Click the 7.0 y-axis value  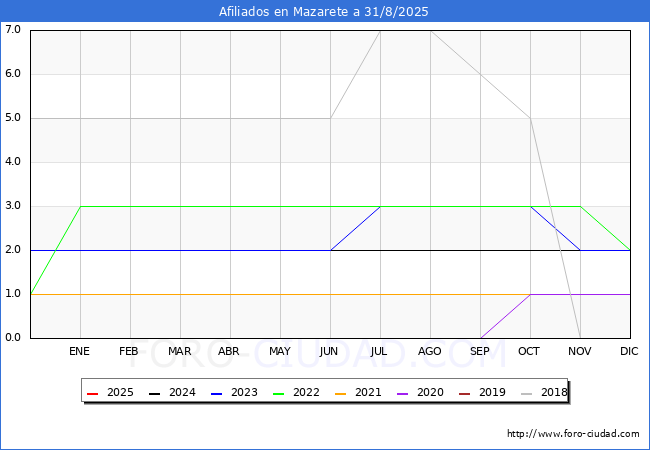coord(13,29)
